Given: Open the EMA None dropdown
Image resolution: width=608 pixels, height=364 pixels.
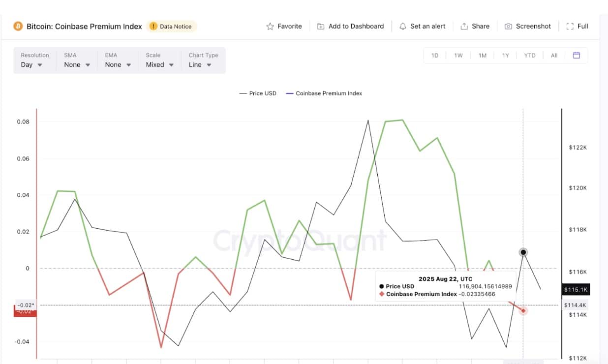Looking at the screenshot, I should coord(118,60).
